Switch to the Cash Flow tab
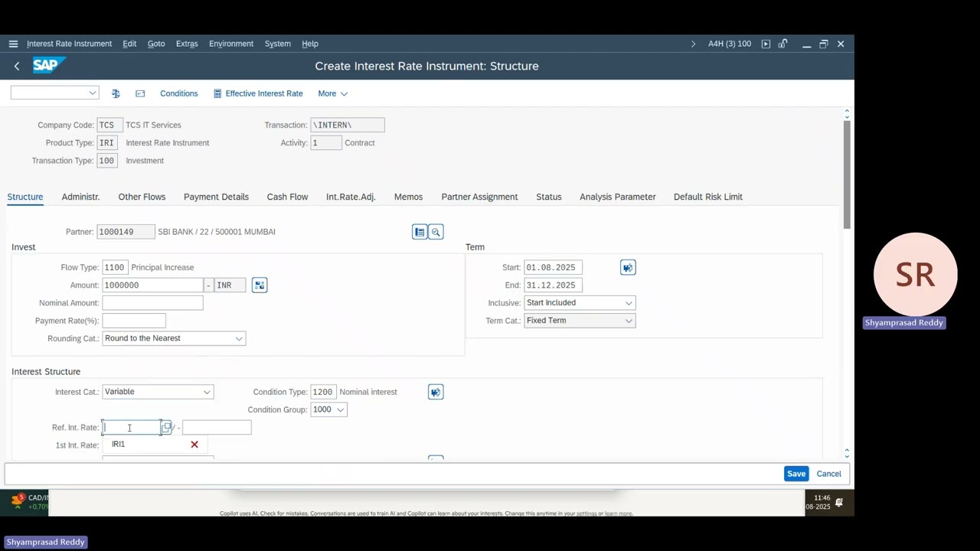This screenshot has height=551, width=980. [x=287, y=197]
